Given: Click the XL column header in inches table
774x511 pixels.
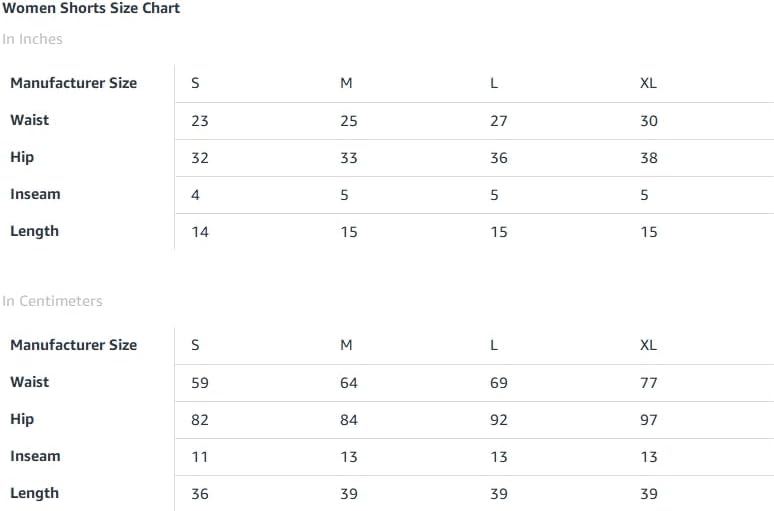Looking at the screenshot, I should point(648,83).
